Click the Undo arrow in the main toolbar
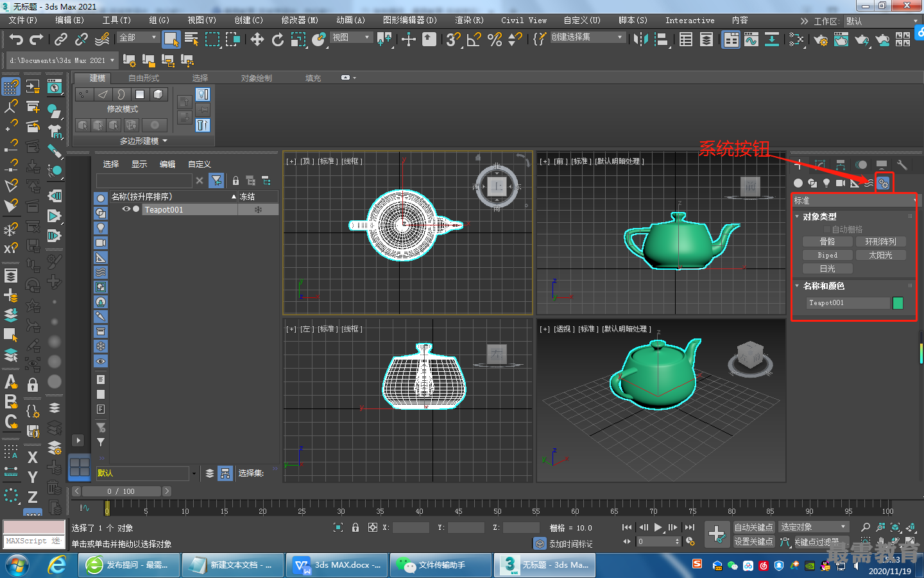This screenshot has height=578, width=924. (x=16, y=40)
